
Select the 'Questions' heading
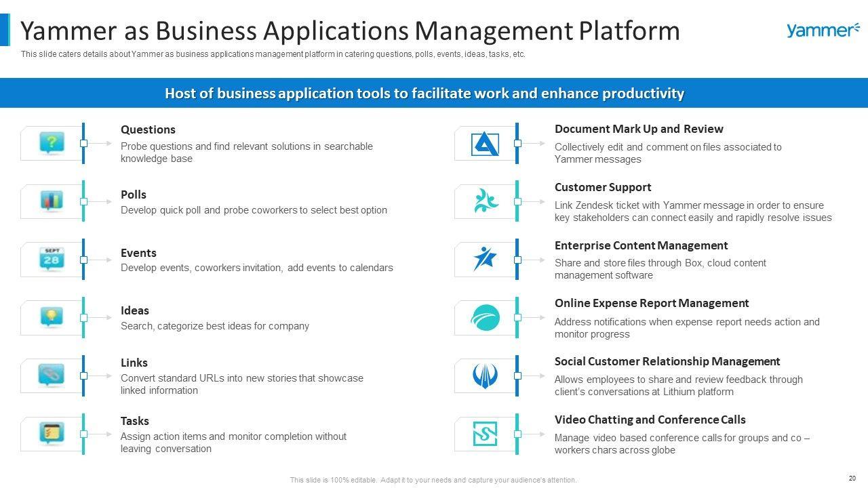pos(148,129)
